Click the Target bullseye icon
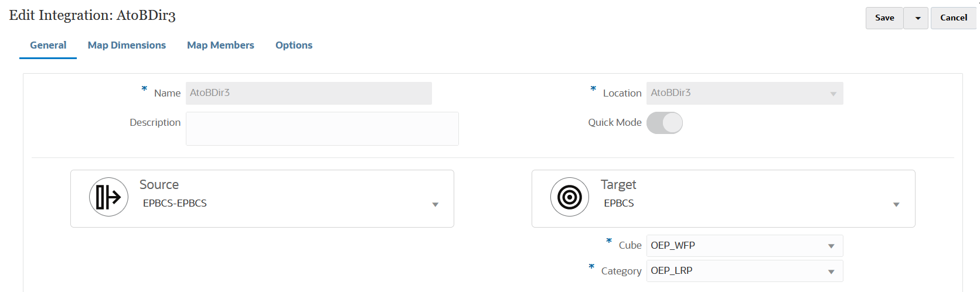The width and height of the screenshot is (980, 292). pos(570,197)
